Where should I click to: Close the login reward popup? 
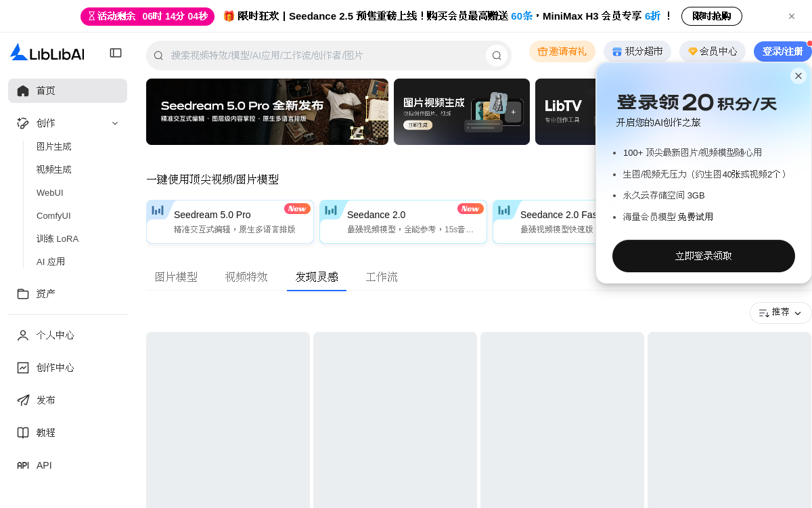pyautogui.click(x=798, y=76)
